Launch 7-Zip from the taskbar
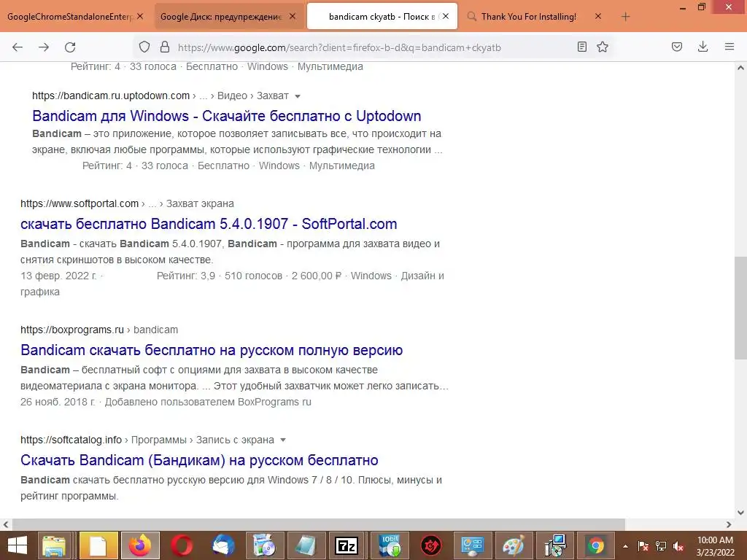 [347, 545]
